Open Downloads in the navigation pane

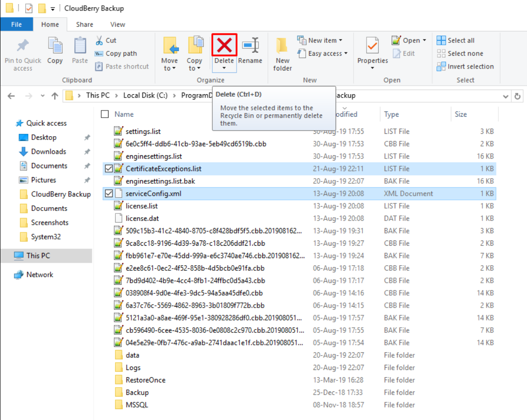pos(49,151)
